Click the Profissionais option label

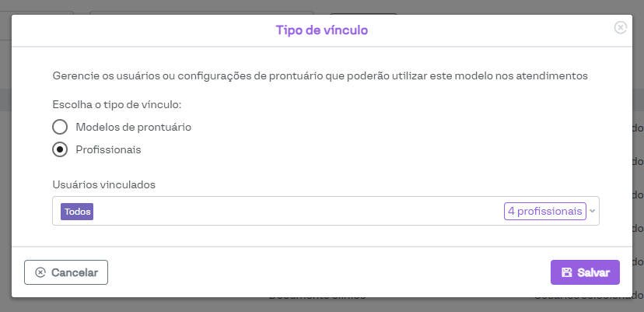pos(108,149)
